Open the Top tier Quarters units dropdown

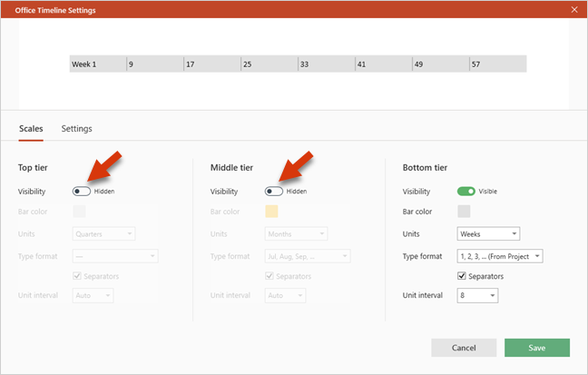point(103,234)
